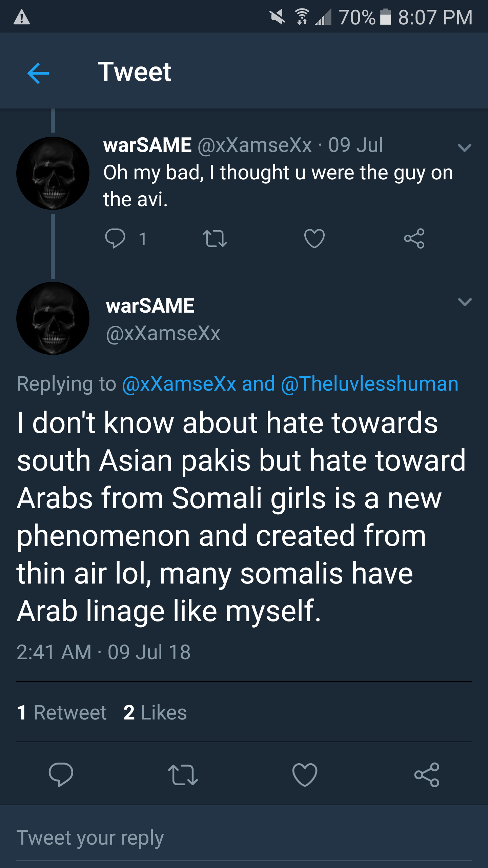View the 2 Likes list
The height and width of the screenshot is (868, 488).
point(155,712)
